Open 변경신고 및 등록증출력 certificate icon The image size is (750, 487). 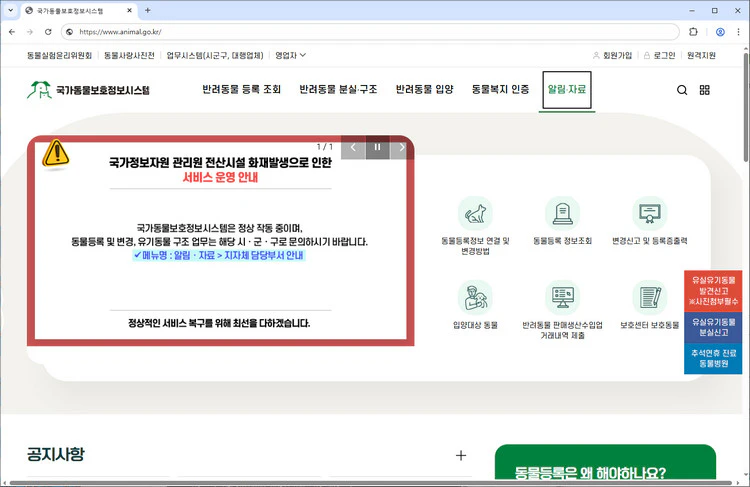650,213
